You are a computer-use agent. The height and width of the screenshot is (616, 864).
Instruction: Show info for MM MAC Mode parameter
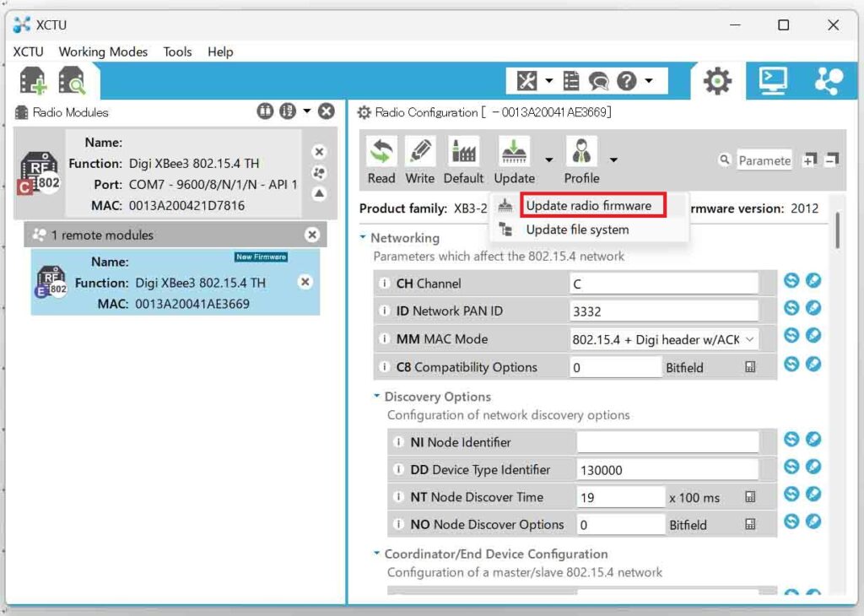point(384,339)
